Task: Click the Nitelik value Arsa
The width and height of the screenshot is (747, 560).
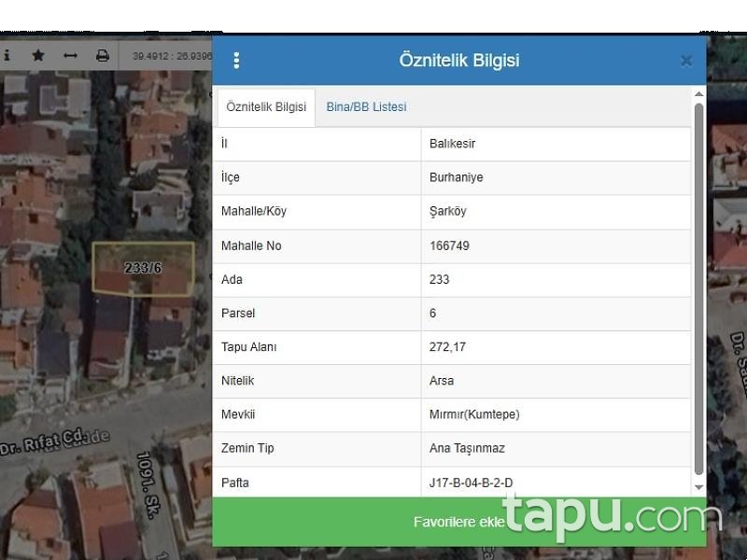Action: [442, 381]
